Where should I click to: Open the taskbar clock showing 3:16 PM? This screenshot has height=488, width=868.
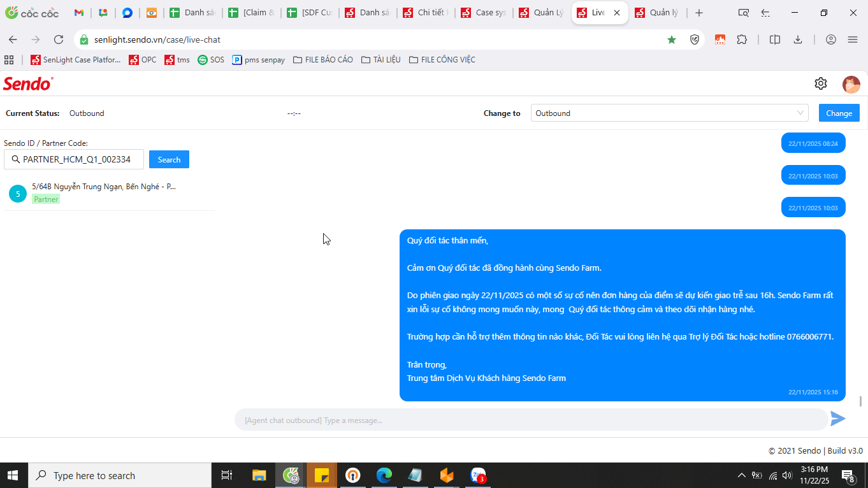(x=814, y=475)
